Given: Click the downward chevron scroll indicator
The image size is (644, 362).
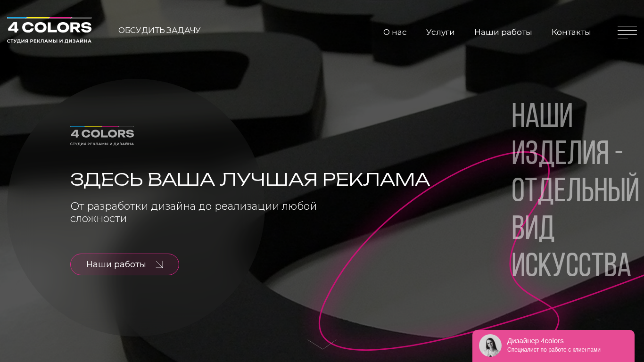Looking at the screenshot, I should click(322, 344).
